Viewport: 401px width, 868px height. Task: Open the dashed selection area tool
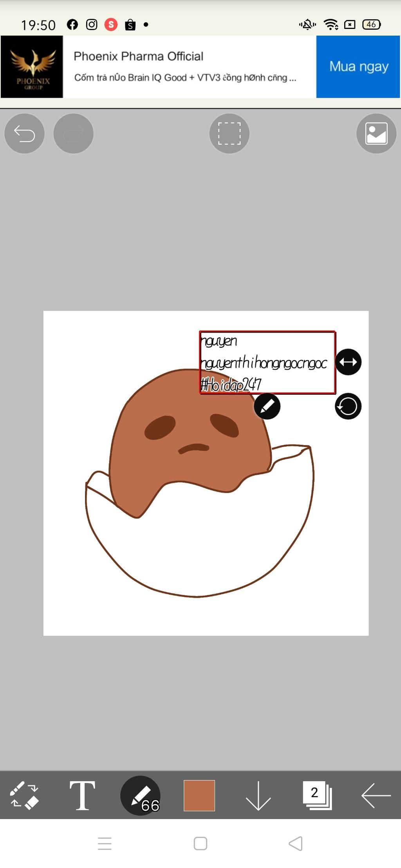coord(229,133)
